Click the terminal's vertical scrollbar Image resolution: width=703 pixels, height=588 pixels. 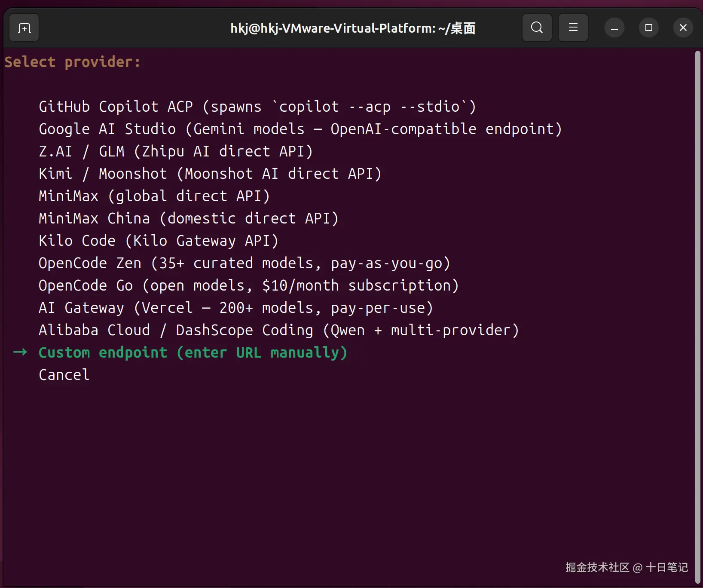tap(697, 301)
